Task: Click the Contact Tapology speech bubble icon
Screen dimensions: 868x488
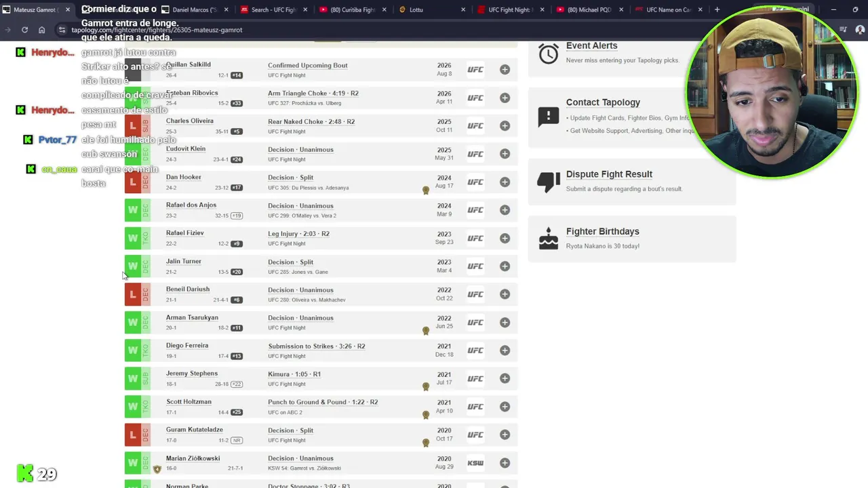Action: pyautogui.click(x=548, y=116)
